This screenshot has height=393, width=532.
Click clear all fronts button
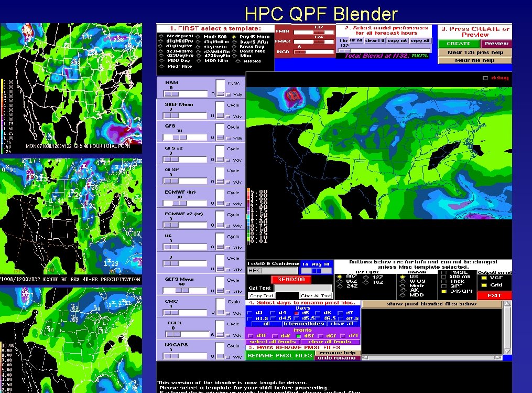point(330,342)
